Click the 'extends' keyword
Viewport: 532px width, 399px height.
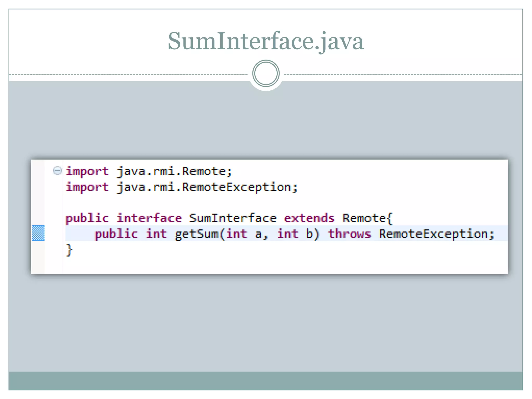(309, 218)
